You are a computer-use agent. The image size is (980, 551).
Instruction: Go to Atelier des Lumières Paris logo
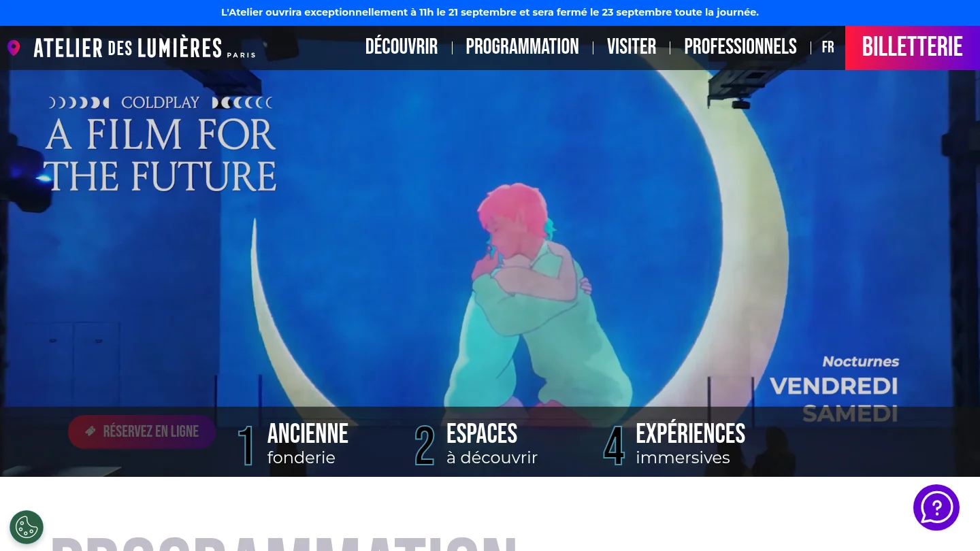(x=144, y=48)
